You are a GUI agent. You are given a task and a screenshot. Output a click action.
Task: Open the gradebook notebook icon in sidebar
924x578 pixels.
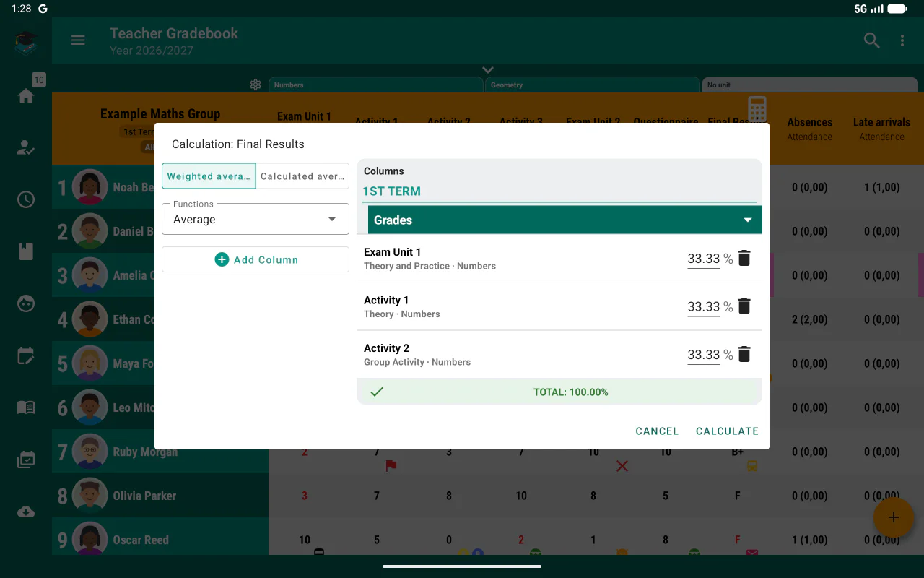pos(26,251)
